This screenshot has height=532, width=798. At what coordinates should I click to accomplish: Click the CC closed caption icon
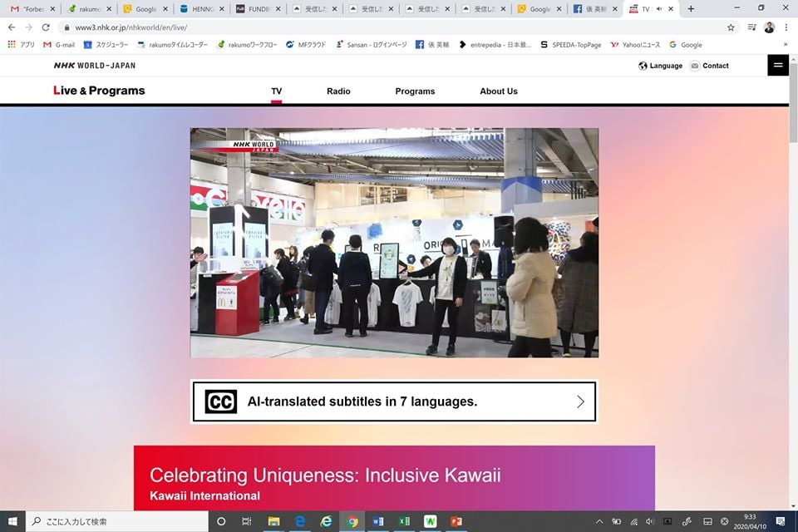pos(221,401)
